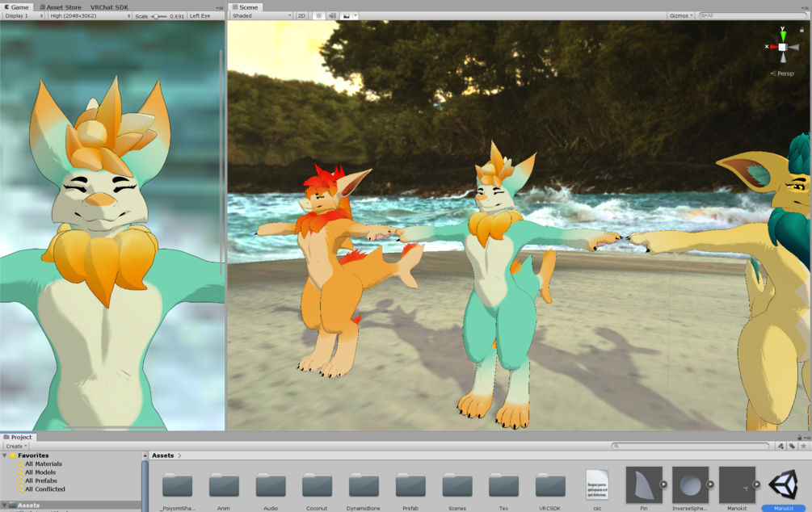Click the Search by Type filter icon
Image resolution: width=812 pixels, height=512 pixels.
coord(780,447)
